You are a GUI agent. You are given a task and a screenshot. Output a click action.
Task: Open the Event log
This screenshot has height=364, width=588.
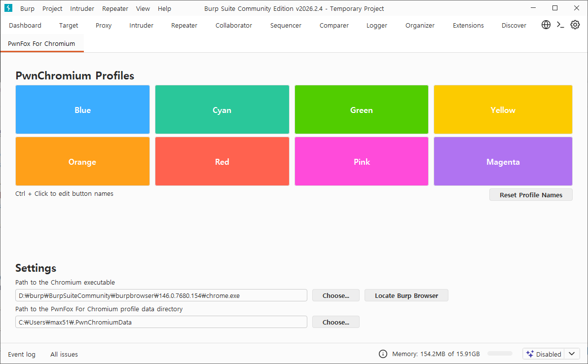click(x=22, y=354)
